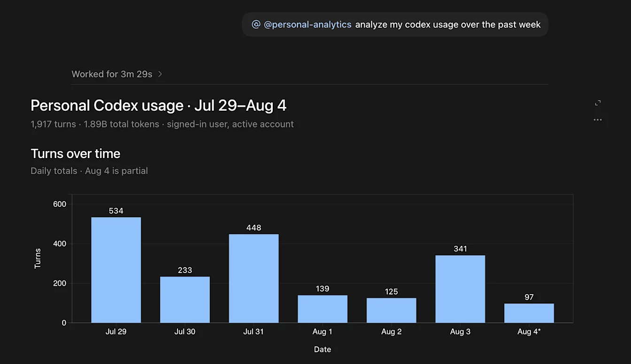The height and width of the screenshot is (364, 631).
Task: Click the '448' value label
Action: (x=254, y=228)
